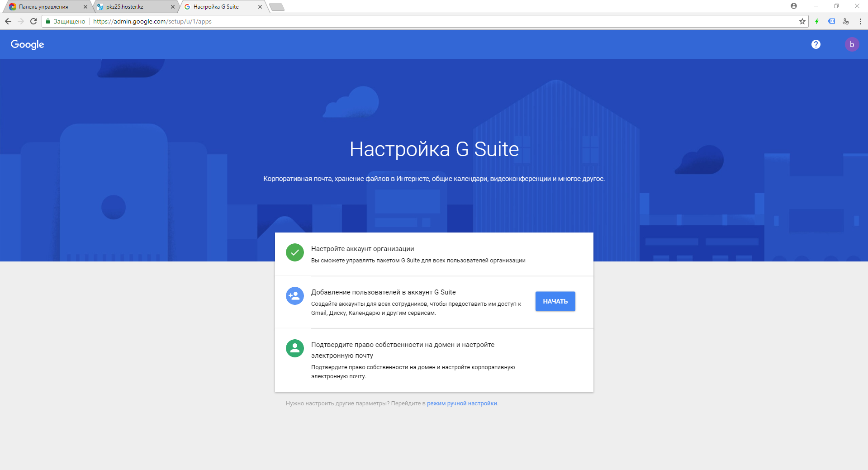Click the green lightning extension icon
This screenshot has height=470, width=868.
pyautogui.click(x=817, y=21)
